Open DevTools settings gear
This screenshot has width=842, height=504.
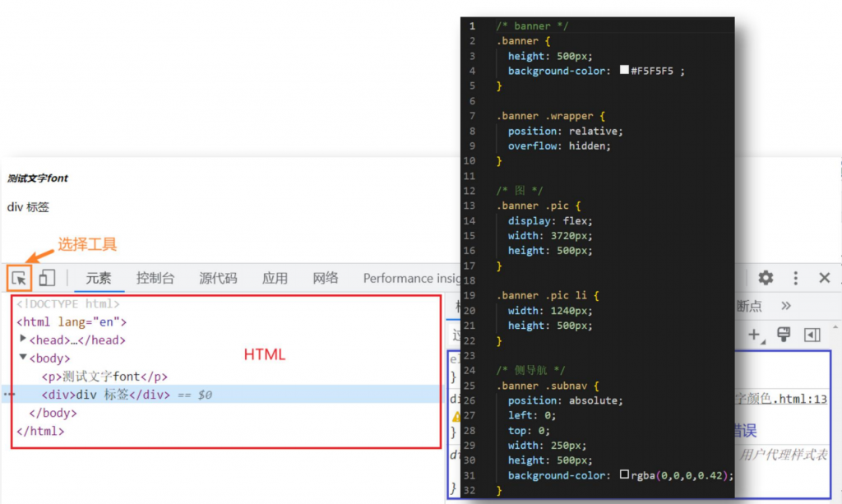[766, 278]
